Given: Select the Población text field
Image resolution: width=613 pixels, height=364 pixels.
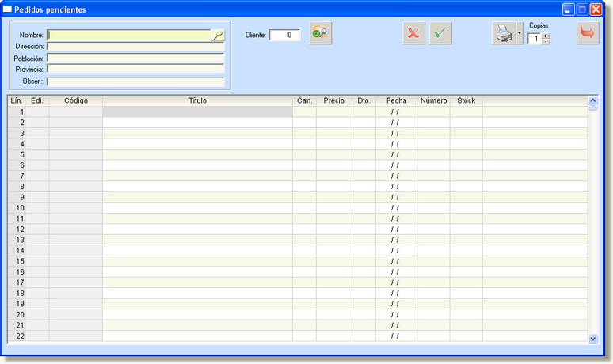Looking at the screenshot, I should click(x=135, y=59).
